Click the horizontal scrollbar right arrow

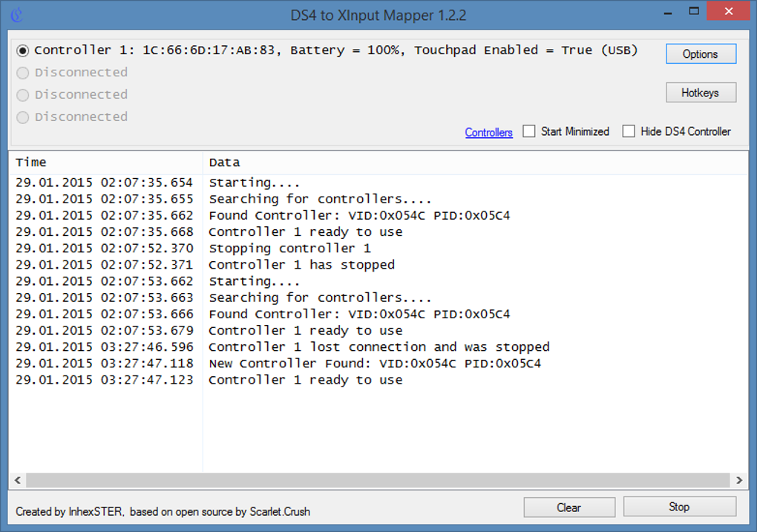tap(739, 481)
